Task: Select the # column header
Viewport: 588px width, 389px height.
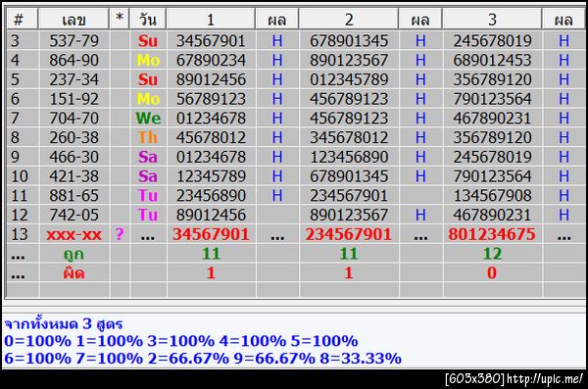Action: (x=23, y=20)
